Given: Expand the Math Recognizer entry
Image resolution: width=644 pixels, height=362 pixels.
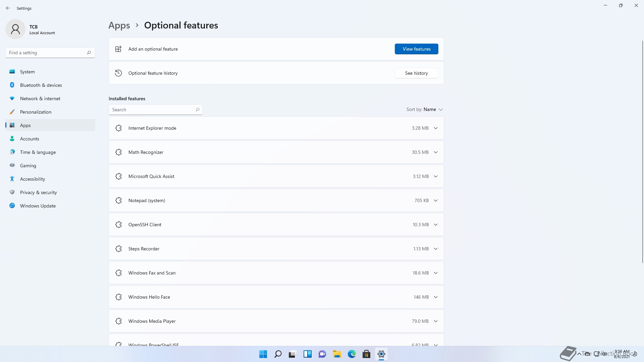Looking at the screenshot, I should tap(436, 152).
